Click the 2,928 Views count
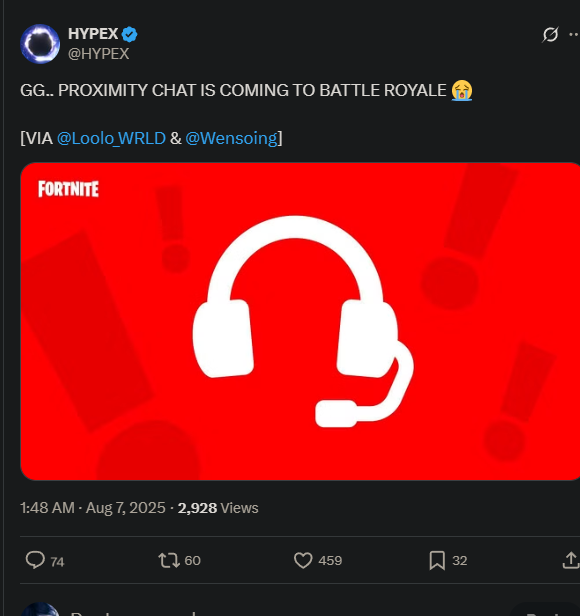 [x=218, y=508]
